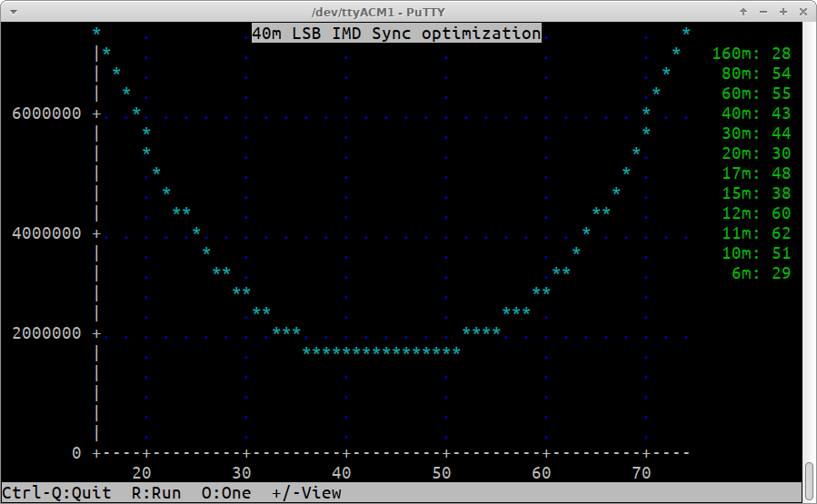The image size is (817, 504).
Task: Select the 160m: 28 band entry
Action: 752,54
